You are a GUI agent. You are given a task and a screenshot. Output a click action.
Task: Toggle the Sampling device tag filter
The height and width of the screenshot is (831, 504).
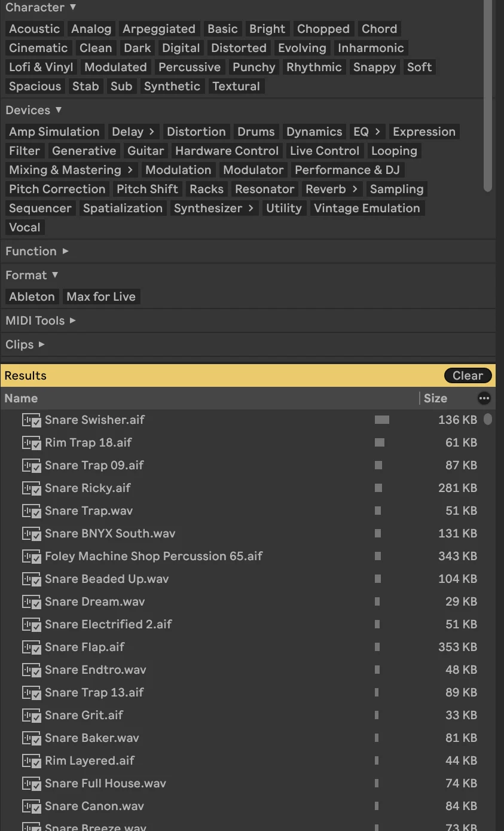(396, 189)
